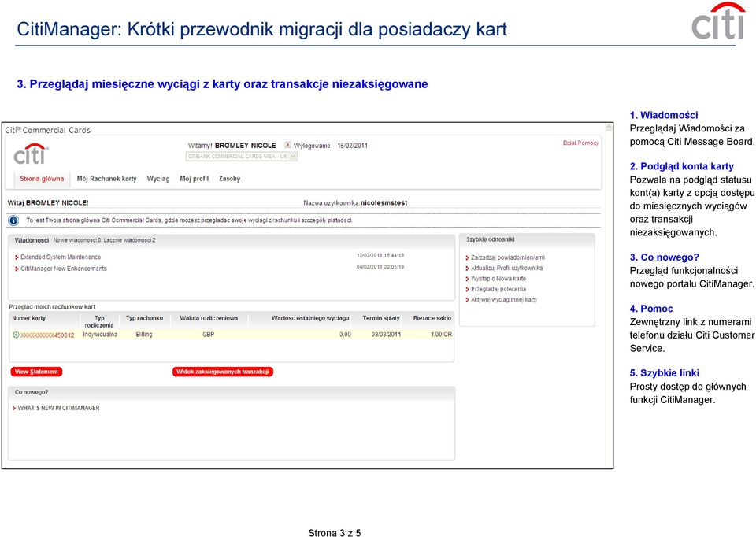Click the Numer karty column header
Image resolution: width=756 pixels, height=537 pixels.
(x=29, y=318)
